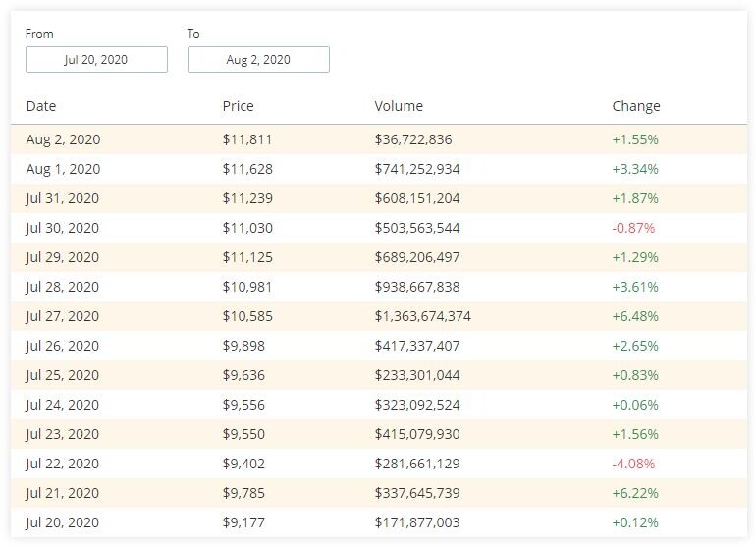Select the Jul 28, 2020 volume $938,667,838
The image size is (756, 548).
[417, 287]
